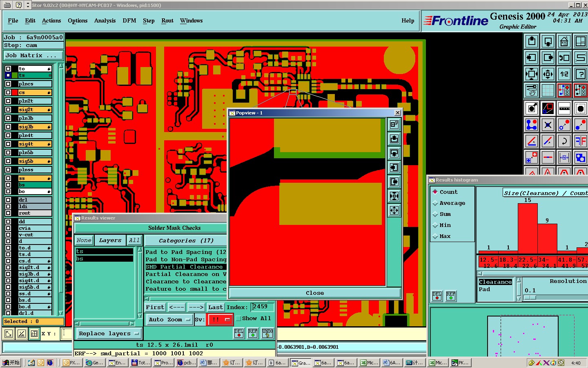Click the previous view (undo zoom) icon
The image size is (588, 368).
click(x=564, y=57)
